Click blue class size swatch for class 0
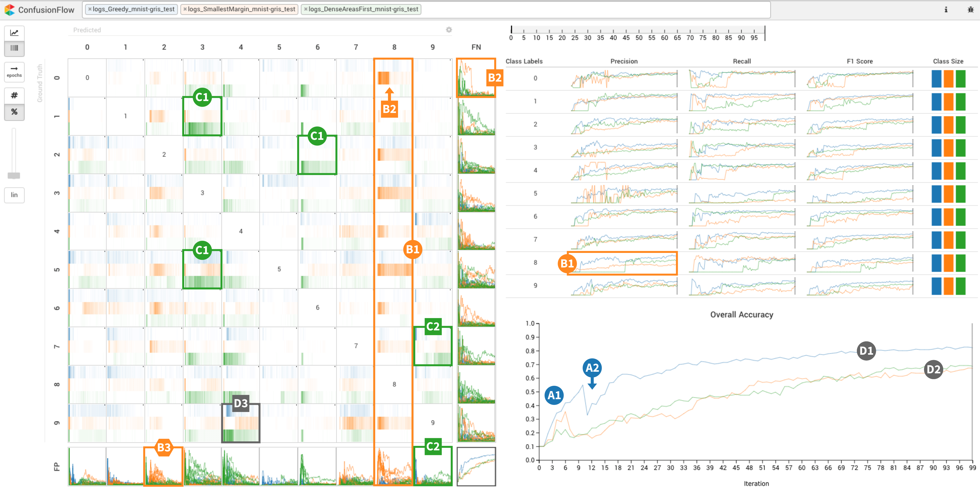Image resolution: width=980 pixels, height=493 pixels. point(936,79)
